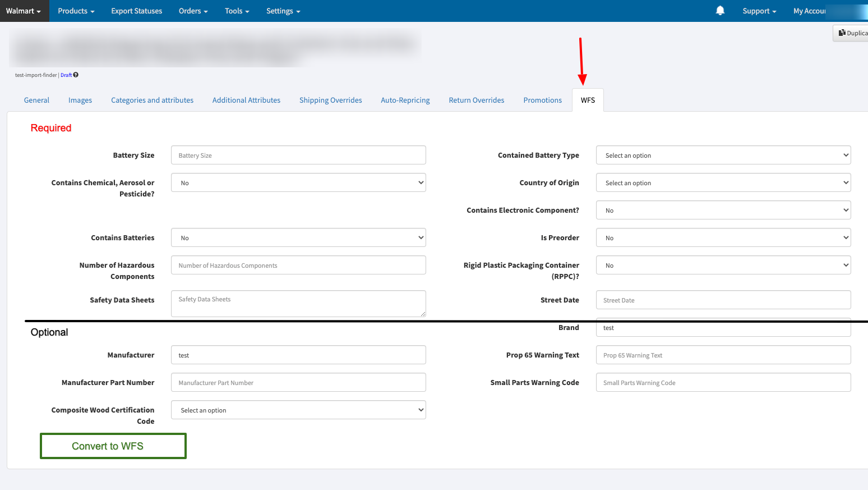Open the notification bell icon
The width and height of the screenshot is (868, 490).
(x=720, y=10)
